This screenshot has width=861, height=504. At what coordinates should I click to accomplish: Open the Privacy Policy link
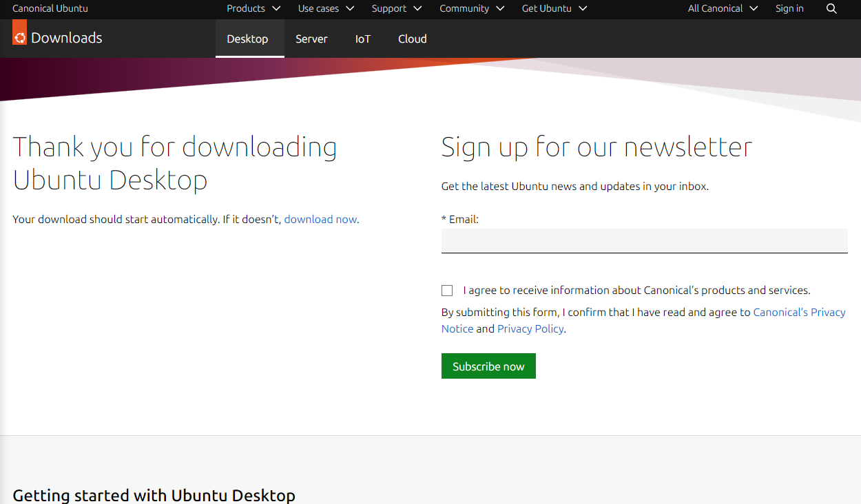click(530, 329)
